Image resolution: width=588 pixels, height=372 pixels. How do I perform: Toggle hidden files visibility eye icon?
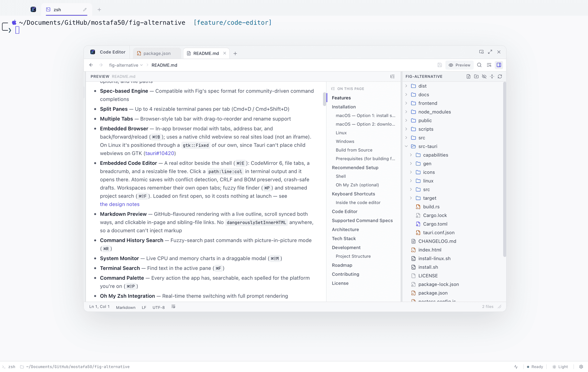[484, 77]
